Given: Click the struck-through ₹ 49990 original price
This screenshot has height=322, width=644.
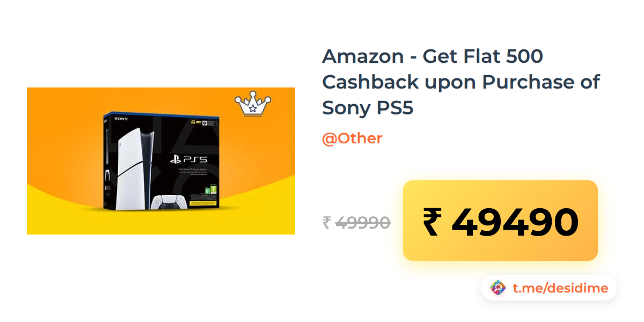Looking at the screenshot, I should (x=356, y=222).
